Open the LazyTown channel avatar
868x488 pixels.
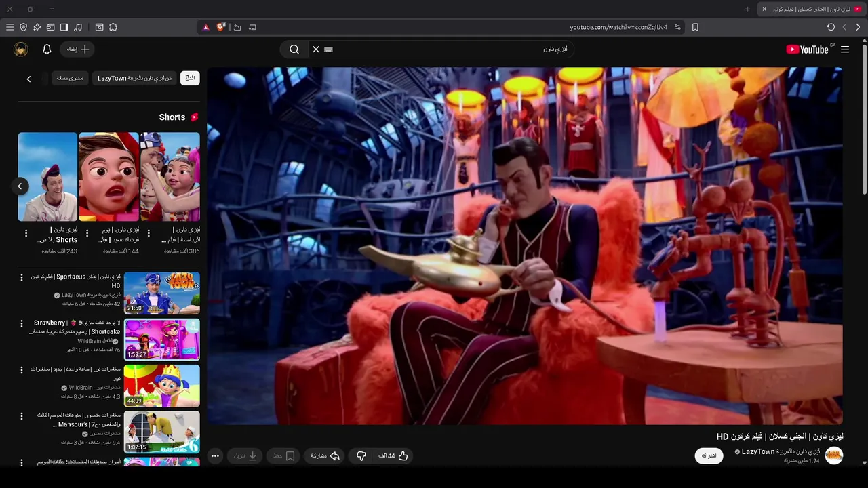tap(834, 455)
